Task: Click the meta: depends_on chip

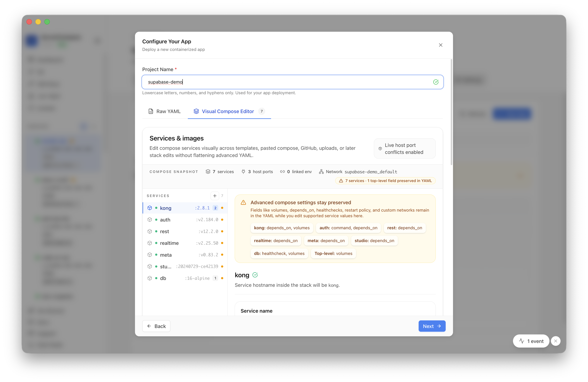Action: tap(326, 241)
